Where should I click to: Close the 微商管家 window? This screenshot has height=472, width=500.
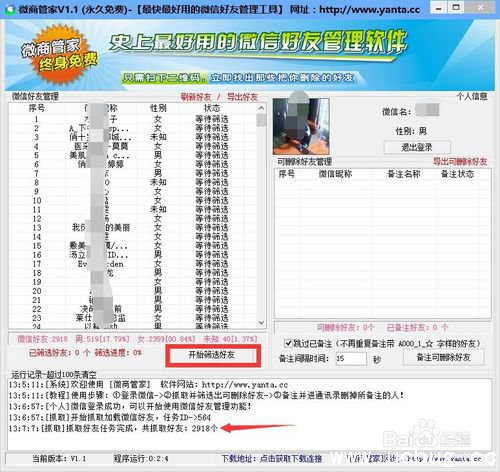coord(480,7)
